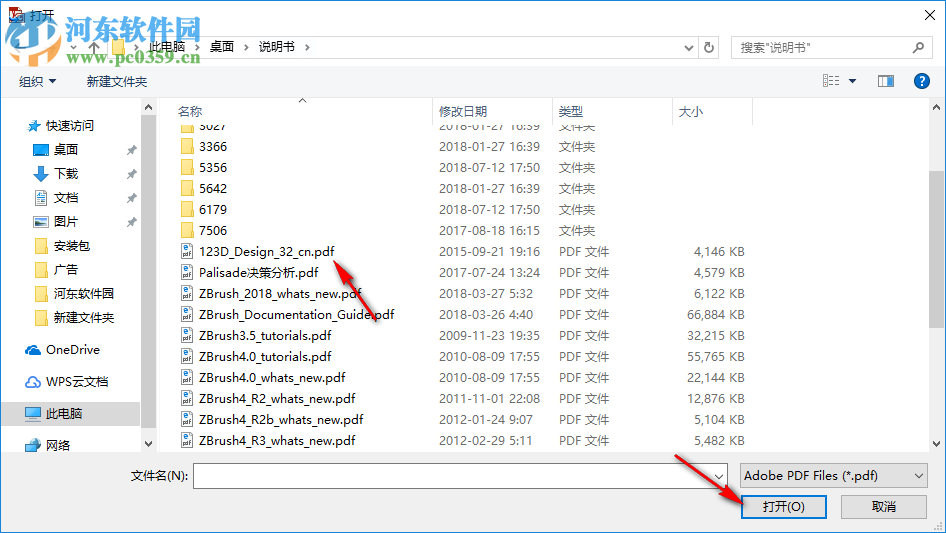Click the up-directory arrow icon

point(94,47)
